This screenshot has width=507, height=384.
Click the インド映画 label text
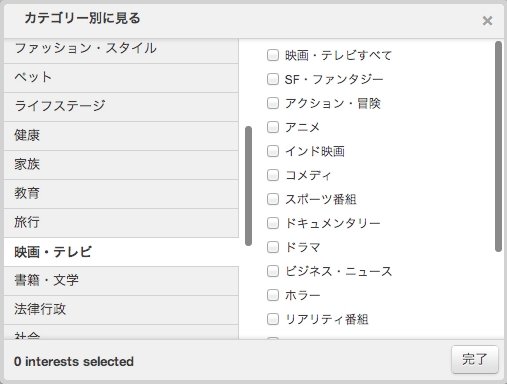point(315,151)
